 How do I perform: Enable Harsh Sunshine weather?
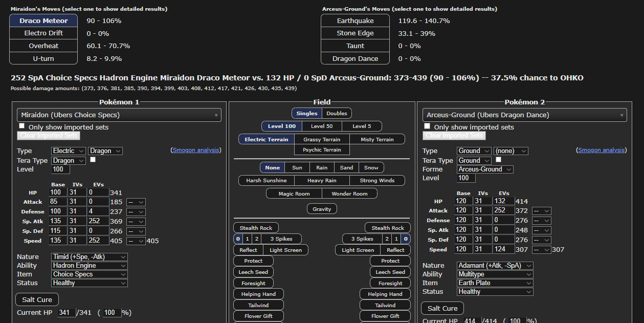tap(267, 181)
